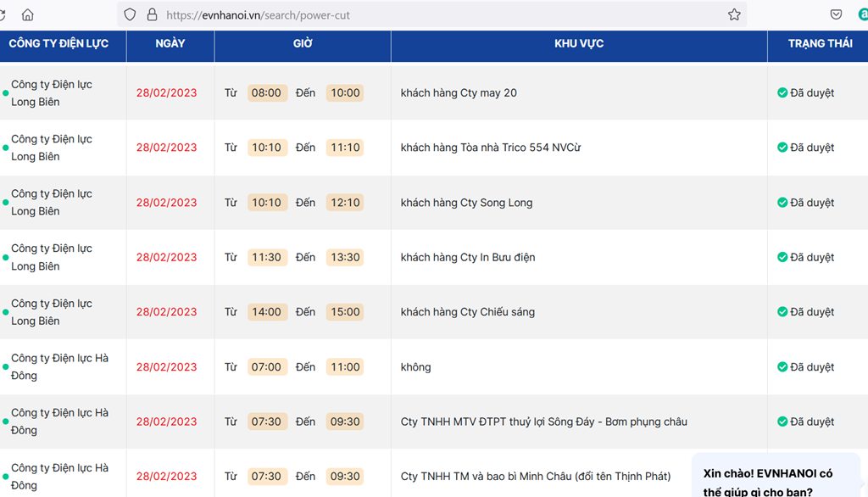Click the GIỜ column header
Viewport: 868px width, 497px height.
pyautogui.click(x=303, y=43)
